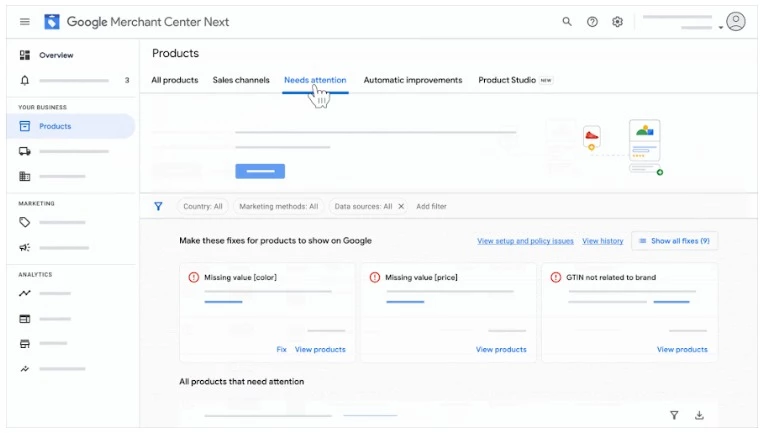Screen dimensions: 767x434
Task: Open search with the magnifier icon
Action: coord(567,22)
